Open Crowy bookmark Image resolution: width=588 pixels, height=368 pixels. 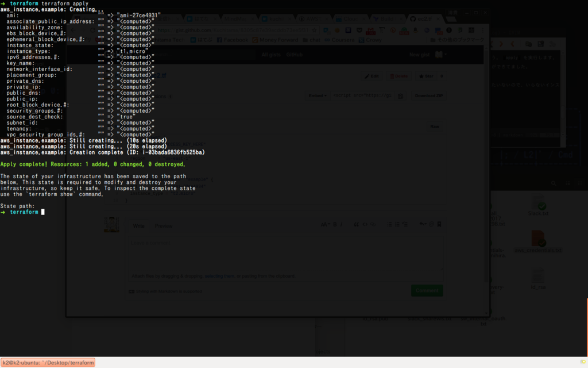[x=370, y=40]
